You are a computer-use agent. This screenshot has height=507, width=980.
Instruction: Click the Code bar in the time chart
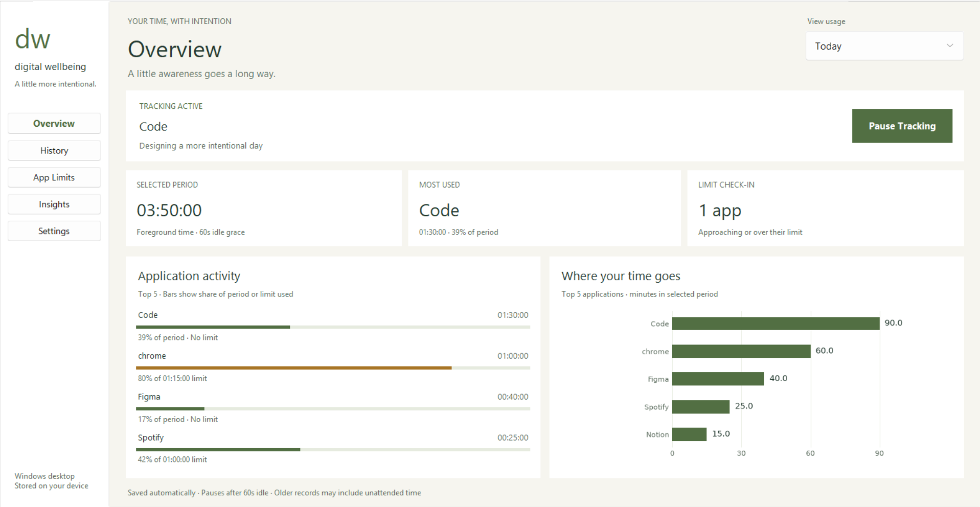tap(776, 324)
